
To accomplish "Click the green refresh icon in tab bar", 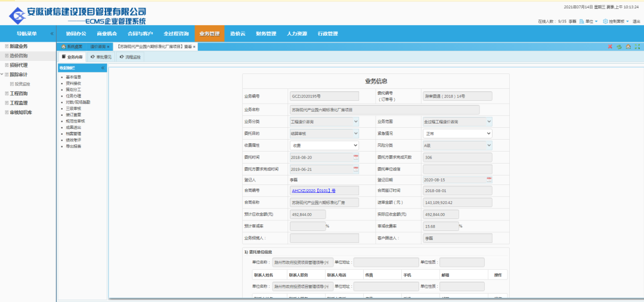I will [x=619, y=47].
